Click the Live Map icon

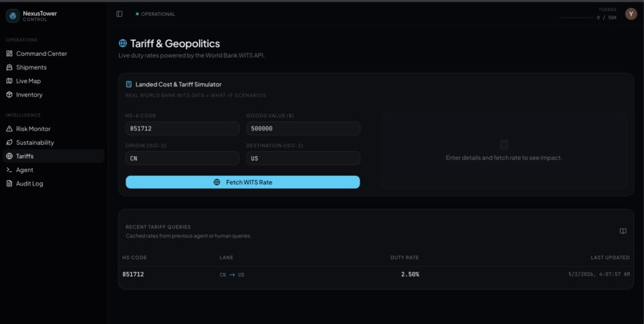10,81
